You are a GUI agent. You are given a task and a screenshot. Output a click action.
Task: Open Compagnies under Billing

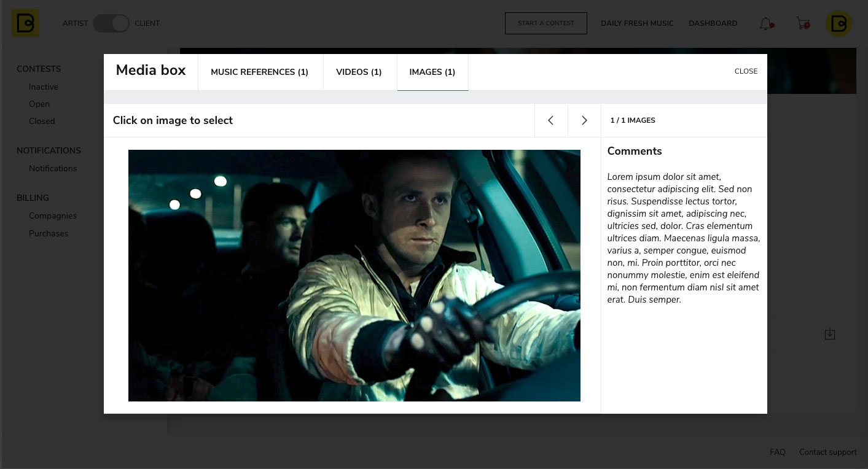pyautogui.click(x=53, y=215)
